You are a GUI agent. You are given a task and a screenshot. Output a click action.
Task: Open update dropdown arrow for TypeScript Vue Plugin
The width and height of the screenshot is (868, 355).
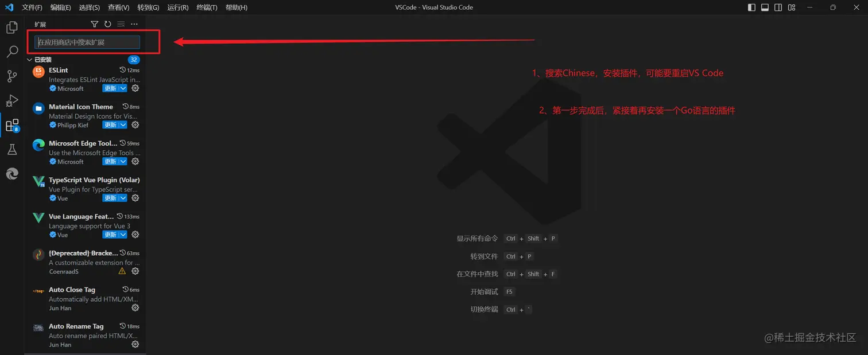123,198
